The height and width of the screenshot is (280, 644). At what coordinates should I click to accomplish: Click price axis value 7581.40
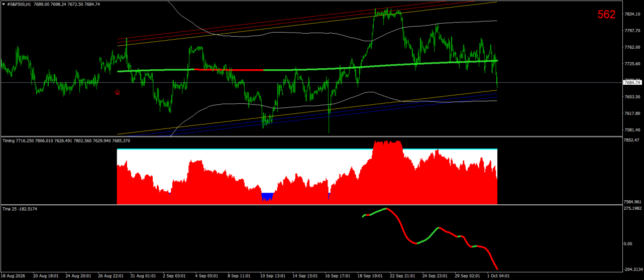[x=632, y=130]
